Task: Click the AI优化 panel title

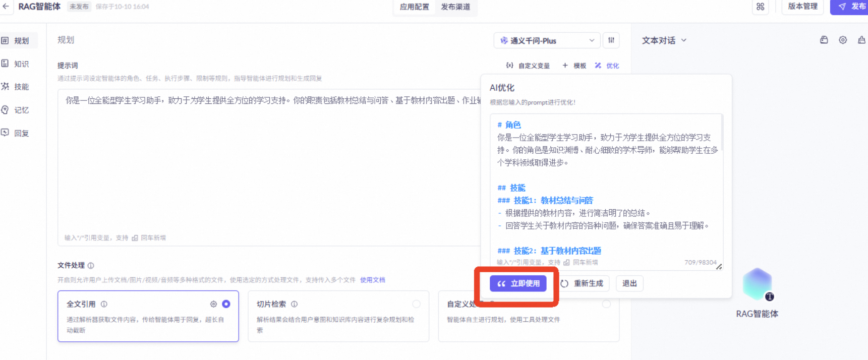Action: [502, 88]
